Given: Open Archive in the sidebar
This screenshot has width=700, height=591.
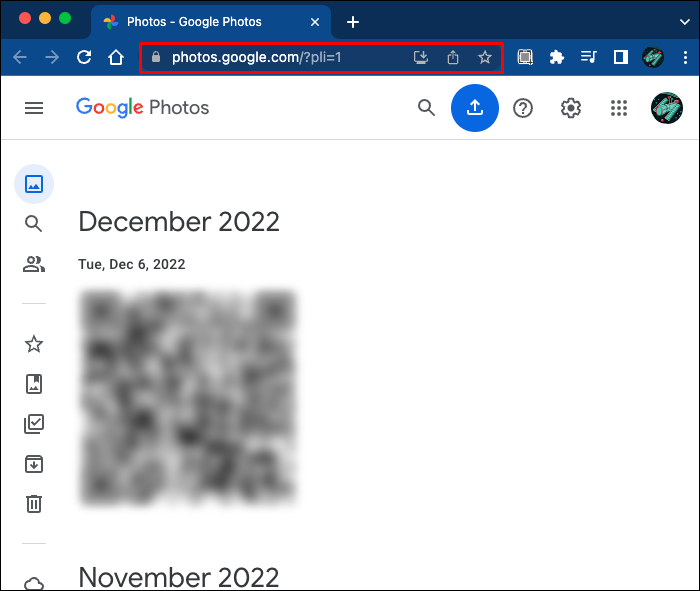Looking at the screenshot, I should [x=34, y=464].
